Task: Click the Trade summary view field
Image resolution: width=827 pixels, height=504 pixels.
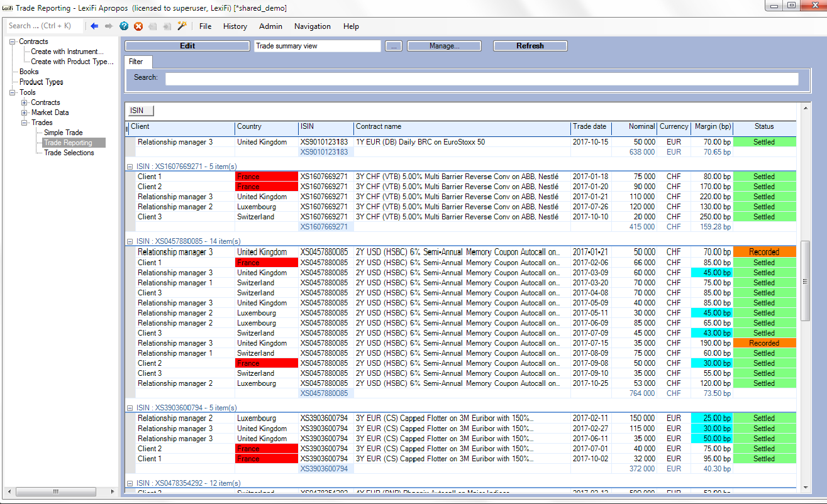Action: [318, 46]
